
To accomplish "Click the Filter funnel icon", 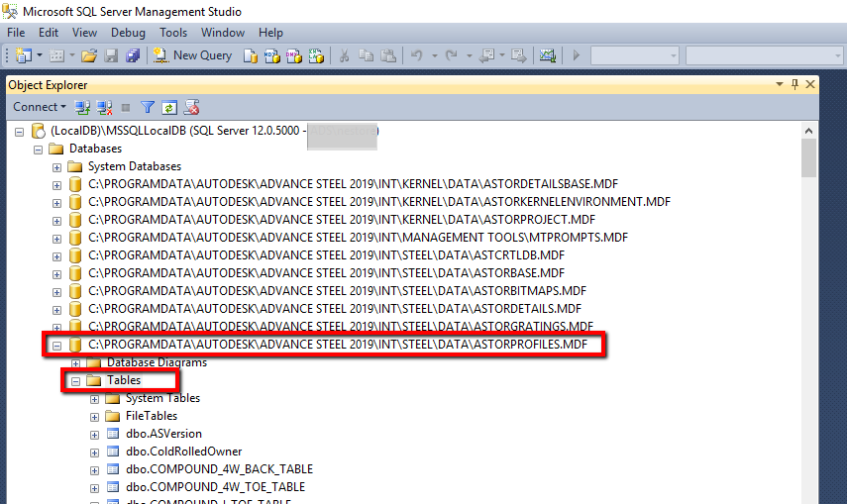I will coord(148,108).
